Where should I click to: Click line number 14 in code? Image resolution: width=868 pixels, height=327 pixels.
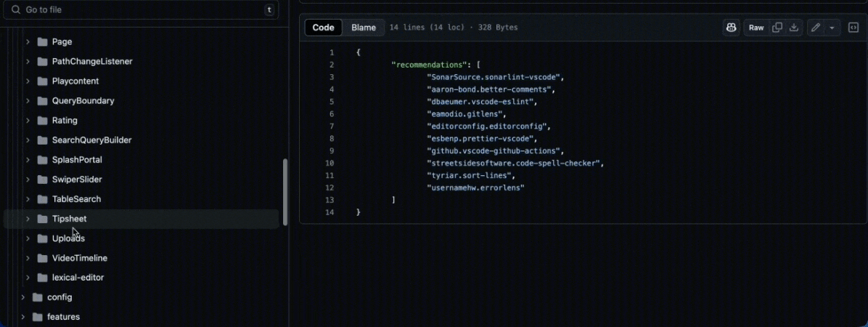pos(329,212)
